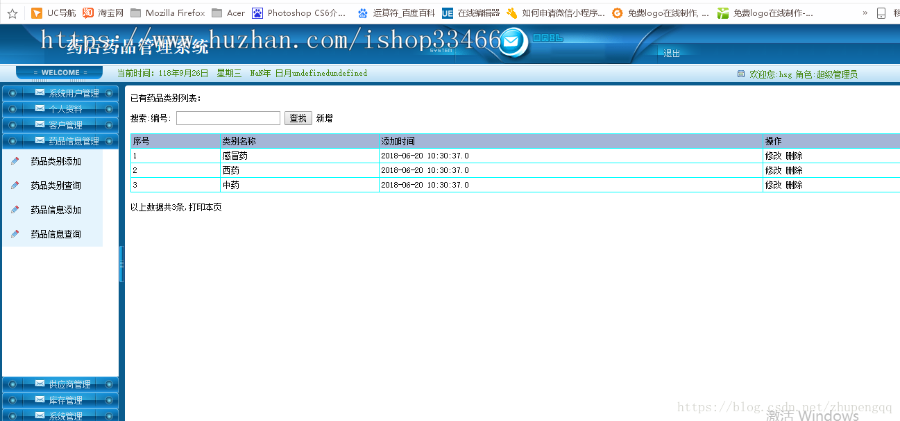The image size is (900, 421).
Task: Click the bookmark star icon
Action: (12, 13)
